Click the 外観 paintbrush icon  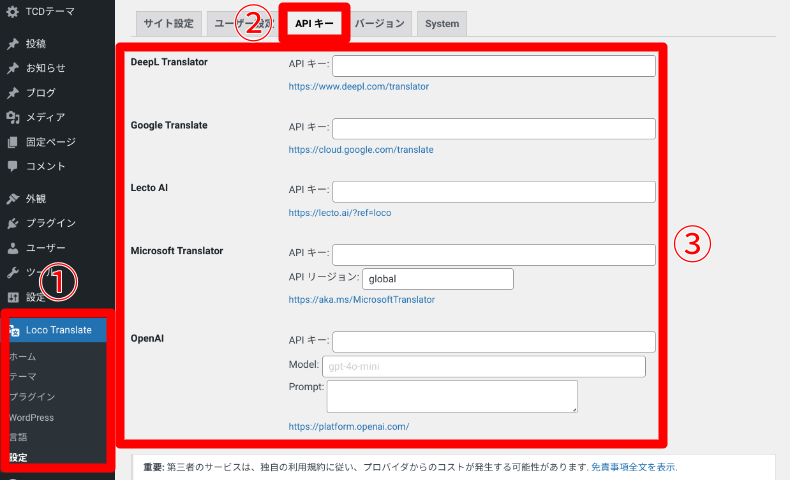[x=13, y=198]
